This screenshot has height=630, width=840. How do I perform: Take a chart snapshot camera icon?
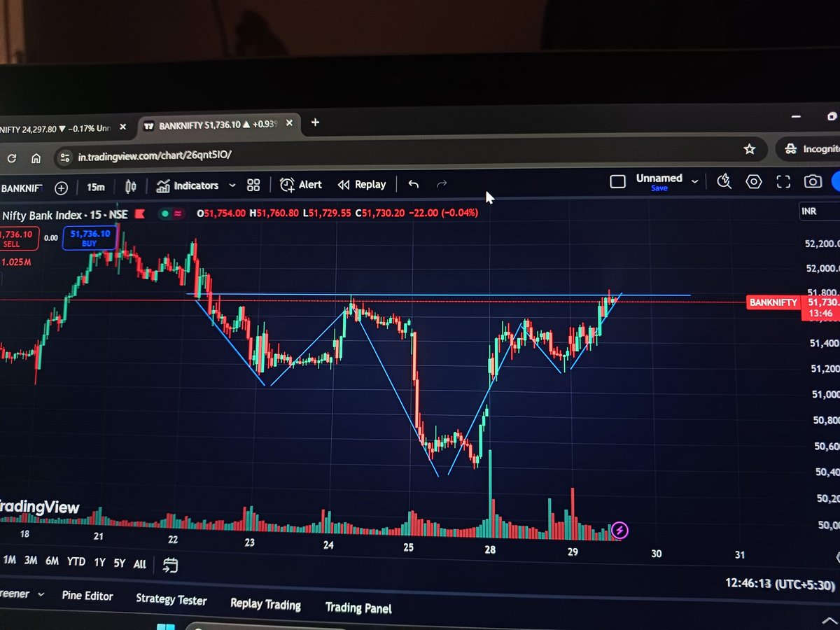813,182
